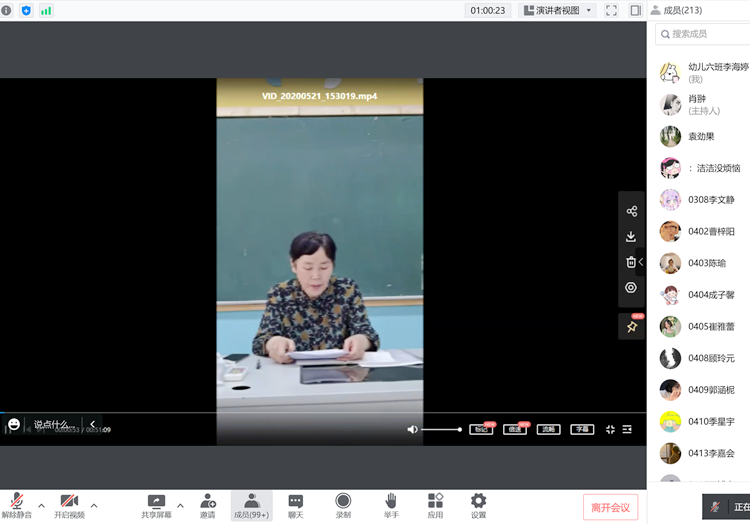Click the muted mic status icon
The height and width of the screenshot is (524, 750).
click(715, 507)
